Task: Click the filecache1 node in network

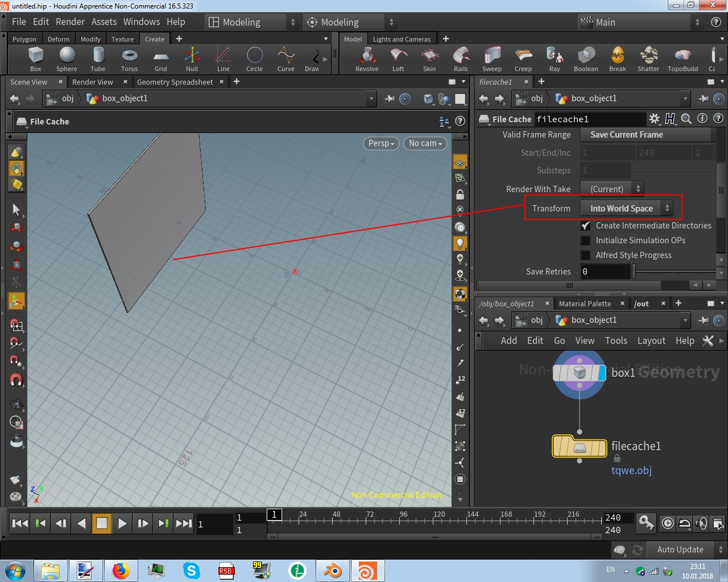Action: [580, 447]
